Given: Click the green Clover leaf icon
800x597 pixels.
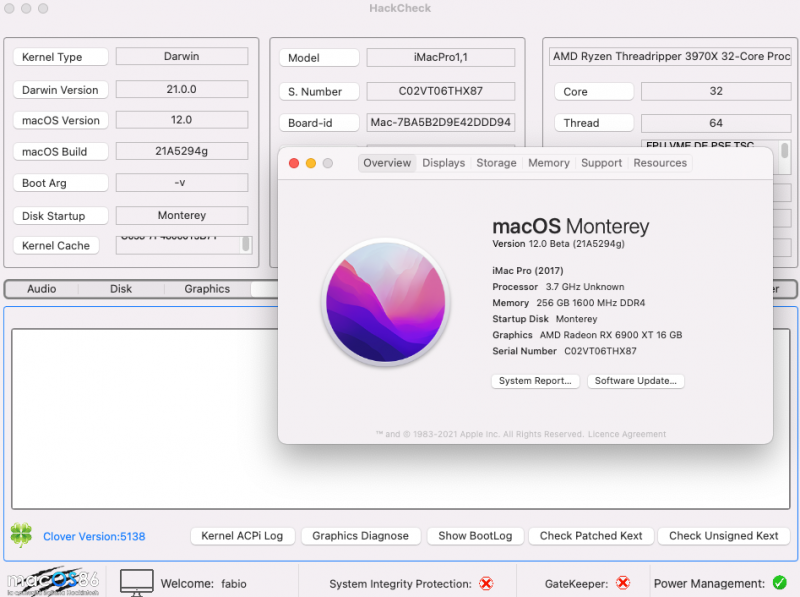Looking at the screenshot, I should 21,535.
